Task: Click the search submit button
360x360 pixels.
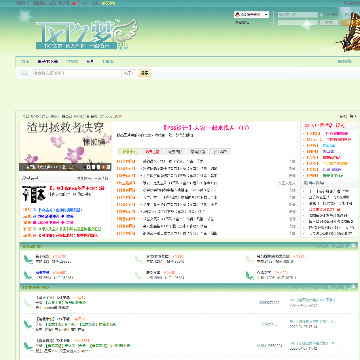Action: 144,73
